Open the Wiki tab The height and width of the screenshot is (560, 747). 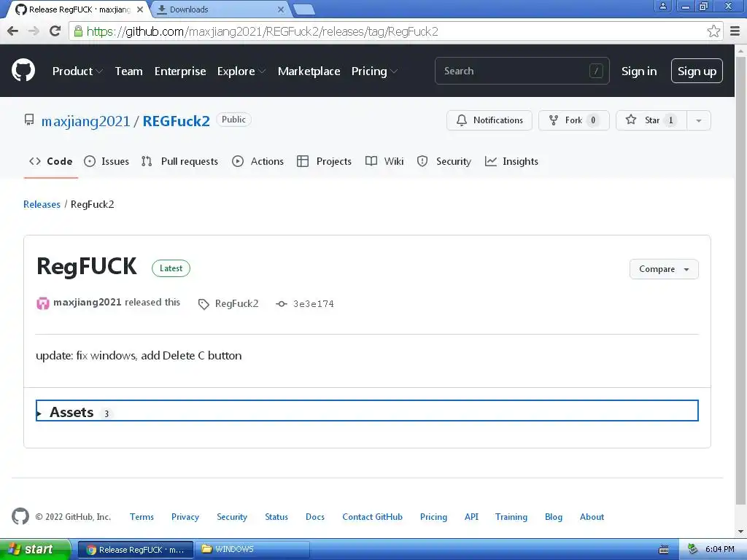(384, 161)
